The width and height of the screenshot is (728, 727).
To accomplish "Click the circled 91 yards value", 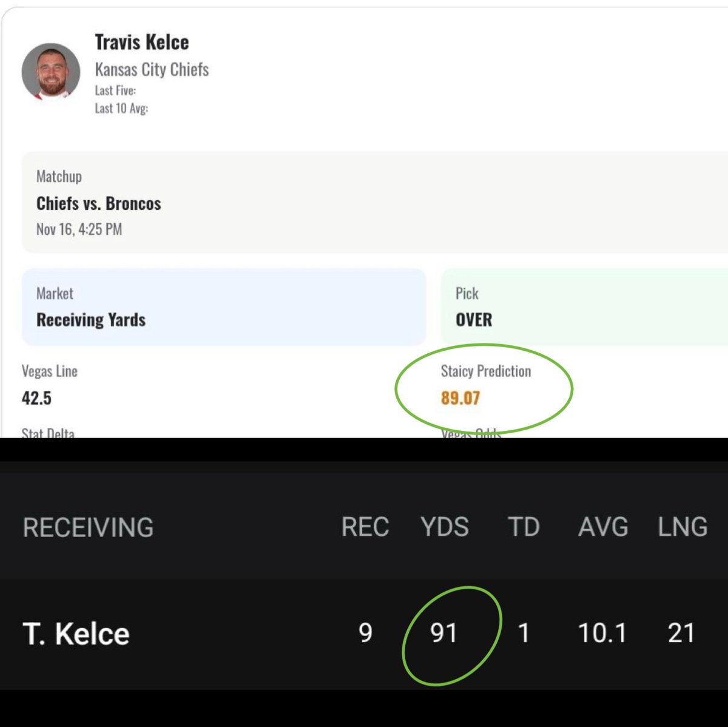I will (x=443, y=633).
